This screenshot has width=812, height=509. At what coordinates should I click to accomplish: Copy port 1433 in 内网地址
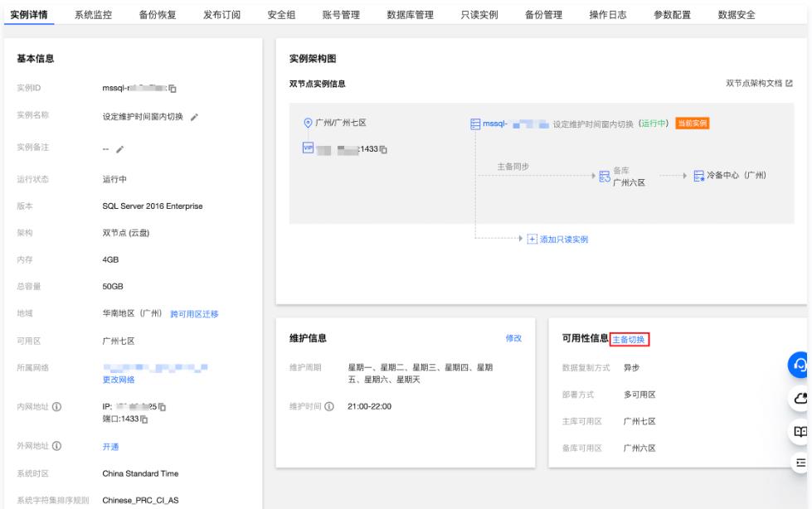[144, 419]
